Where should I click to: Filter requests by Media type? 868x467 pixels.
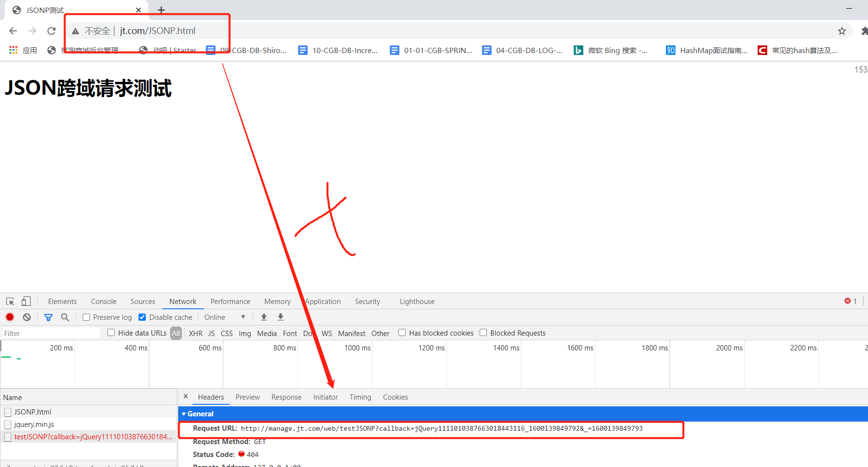coord(267,333)
